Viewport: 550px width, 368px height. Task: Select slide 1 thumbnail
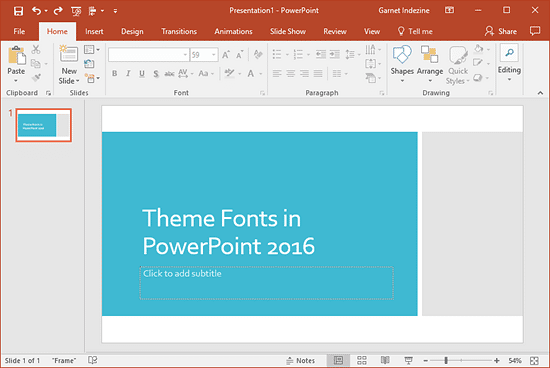click(x=43, y=125)
